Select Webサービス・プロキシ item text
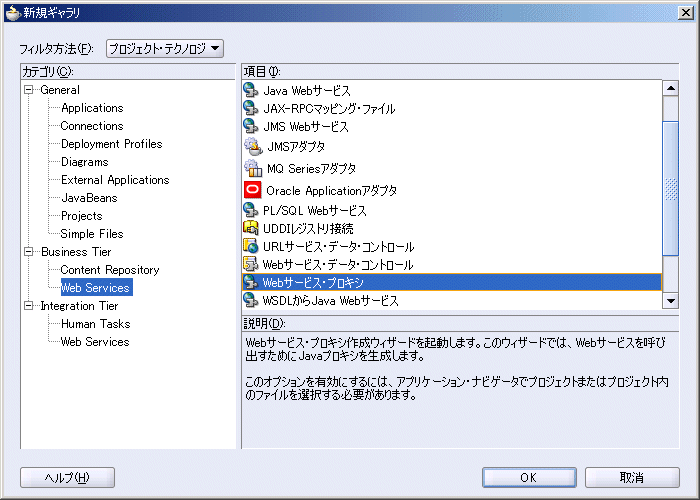The height and width of the screenshot is (500, 700). 313,283
